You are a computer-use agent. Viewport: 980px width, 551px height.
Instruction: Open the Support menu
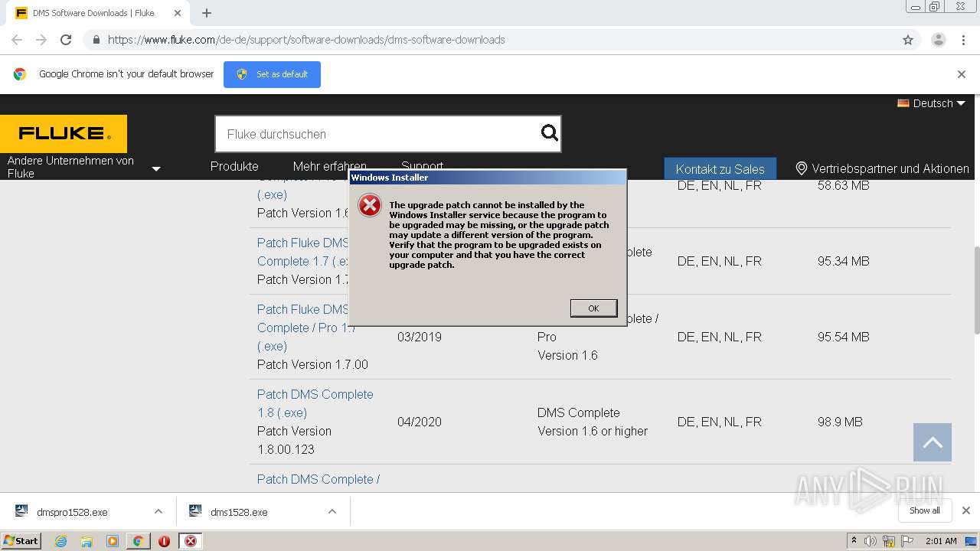(422, 166)
